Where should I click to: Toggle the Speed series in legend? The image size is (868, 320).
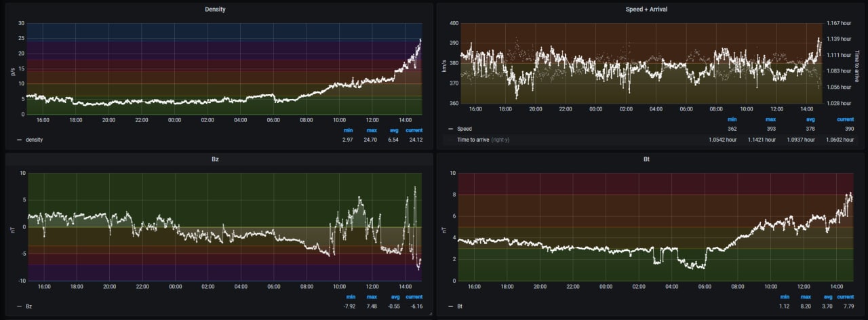point(464,128)
